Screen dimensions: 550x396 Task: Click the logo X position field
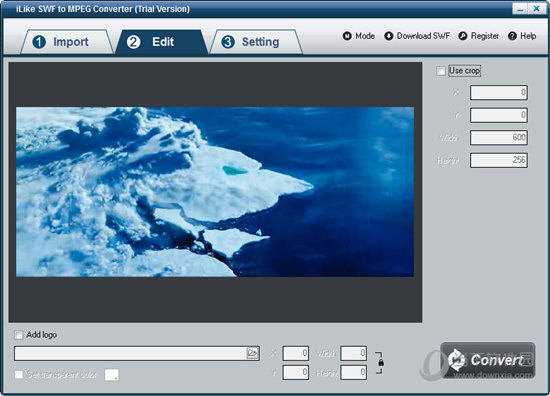(296, 353)
